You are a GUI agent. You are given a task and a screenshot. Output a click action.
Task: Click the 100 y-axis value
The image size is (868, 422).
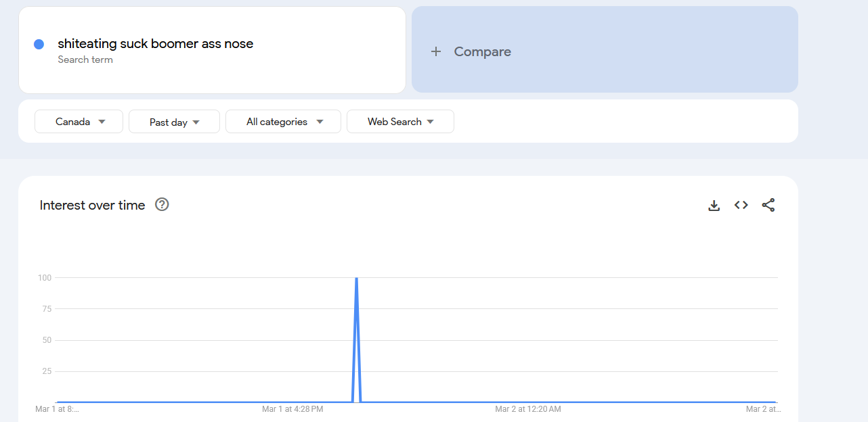(45, 278)
